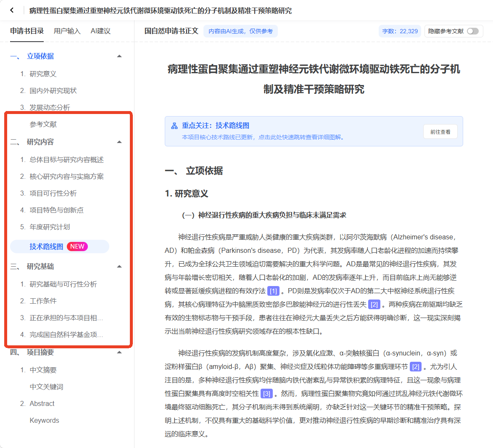Select 项目特色与创新点 outline item

(x=57, y=210)
